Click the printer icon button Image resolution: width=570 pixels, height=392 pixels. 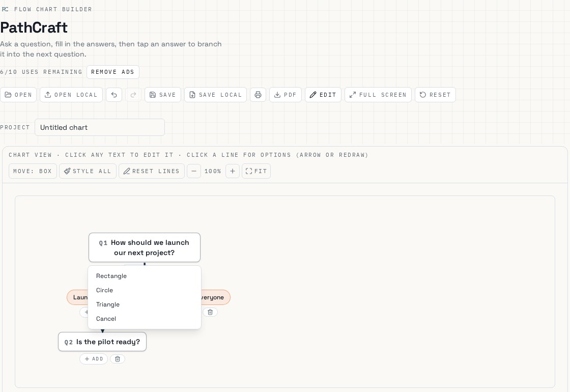(258, 95)
